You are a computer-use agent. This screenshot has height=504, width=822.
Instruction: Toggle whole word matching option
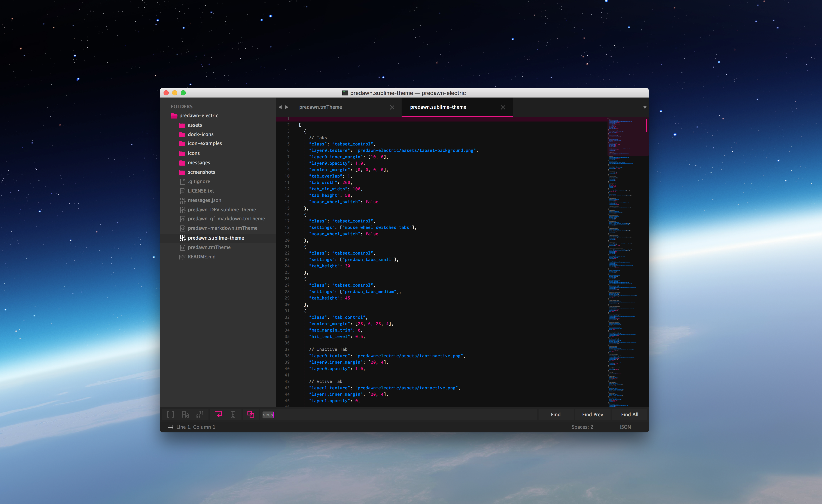[x=200, y=414]
